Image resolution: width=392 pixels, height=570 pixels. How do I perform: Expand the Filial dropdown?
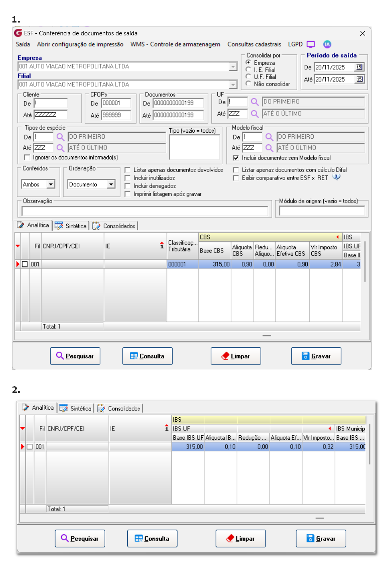[233, 84]
